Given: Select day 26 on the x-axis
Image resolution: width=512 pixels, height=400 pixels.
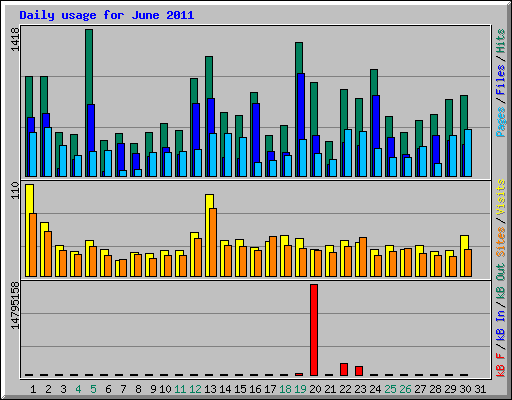Looking at the screenshot, I should point(405,389).
